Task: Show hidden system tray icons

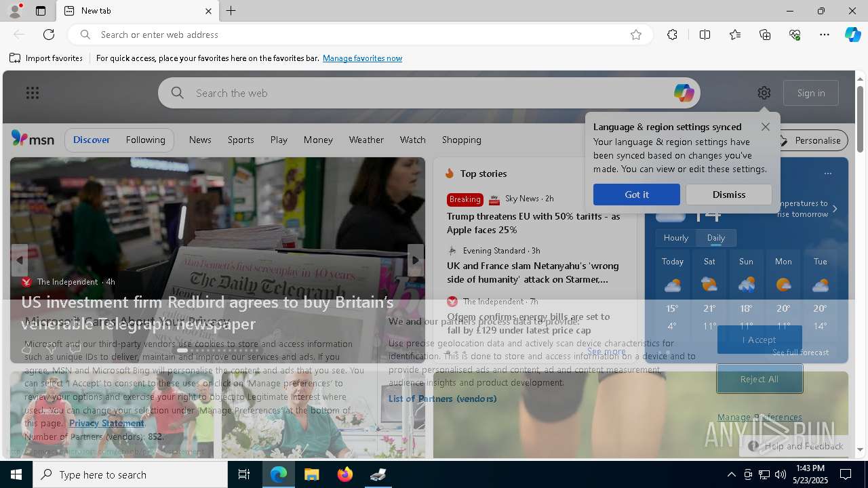Action: [731, 474]
